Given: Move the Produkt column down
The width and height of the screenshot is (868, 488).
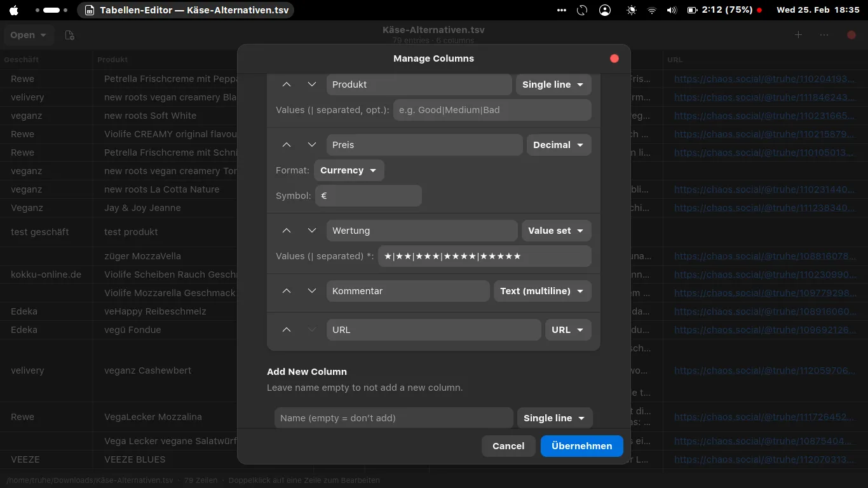Looking at the screenshot, I should (x=311, y=85).
